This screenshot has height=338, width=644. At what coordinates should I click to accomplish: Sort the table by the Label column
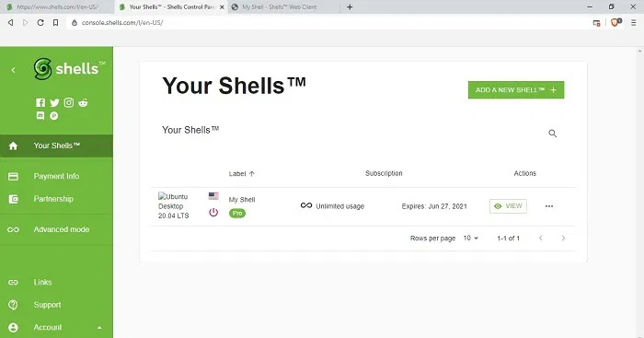point(241,173)
